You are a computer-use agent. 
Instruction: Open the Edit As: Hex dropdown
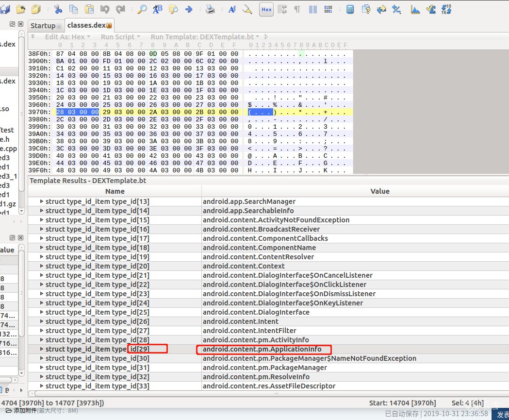(x=67, y=37)
